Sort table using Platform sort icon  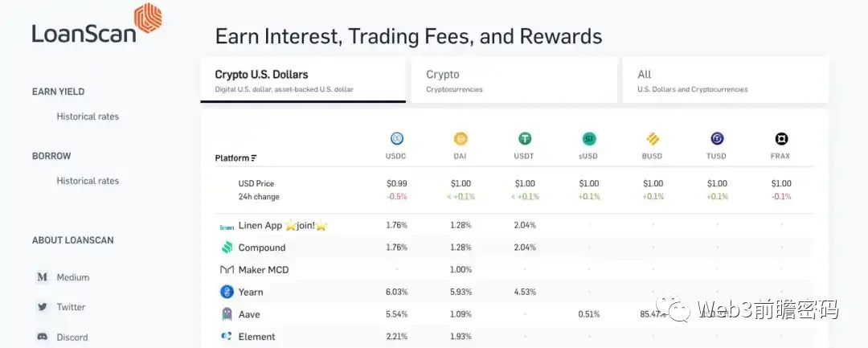[254, 158]
